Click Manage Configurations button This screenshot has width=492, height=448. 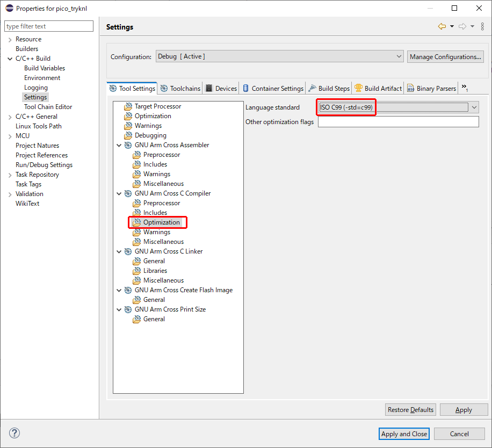point(445,56)
